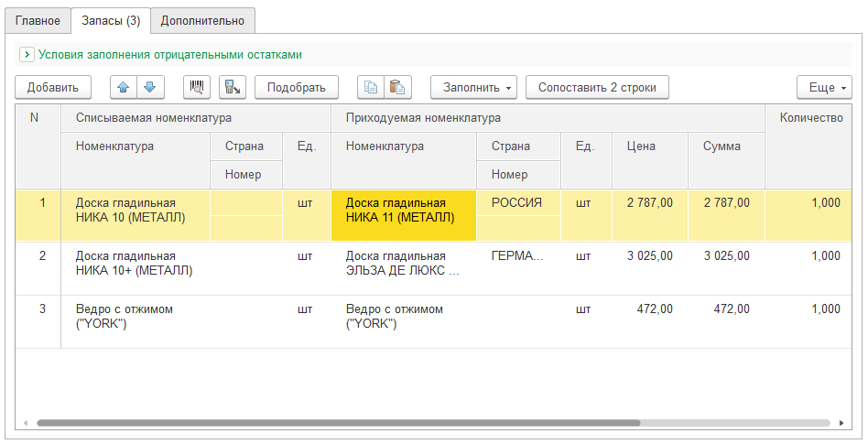868x444 pixels.
Task: Select cell Доска гладильная ЭЛЬЗА ДЕ ЛЮКС
Action: (x=404, y=268)
